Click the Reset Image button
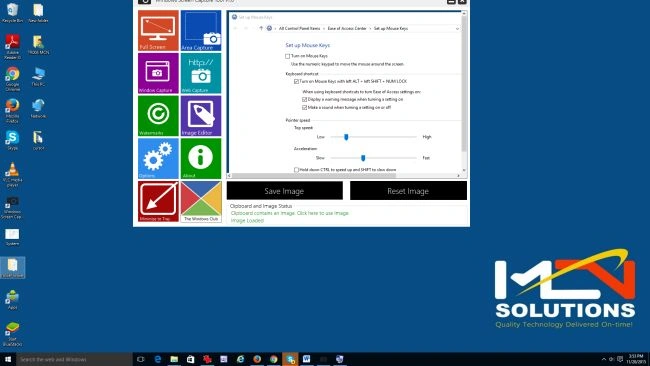 point(408,191)
